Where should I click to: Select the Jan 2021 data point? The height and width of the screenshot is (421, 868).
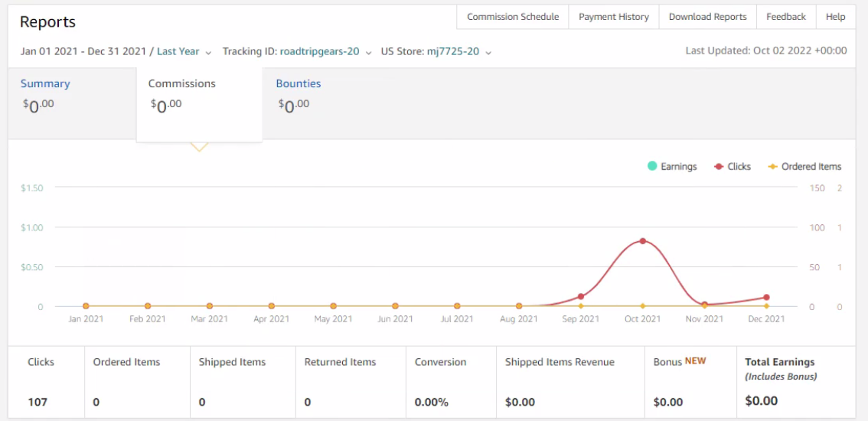click(86, 305)
